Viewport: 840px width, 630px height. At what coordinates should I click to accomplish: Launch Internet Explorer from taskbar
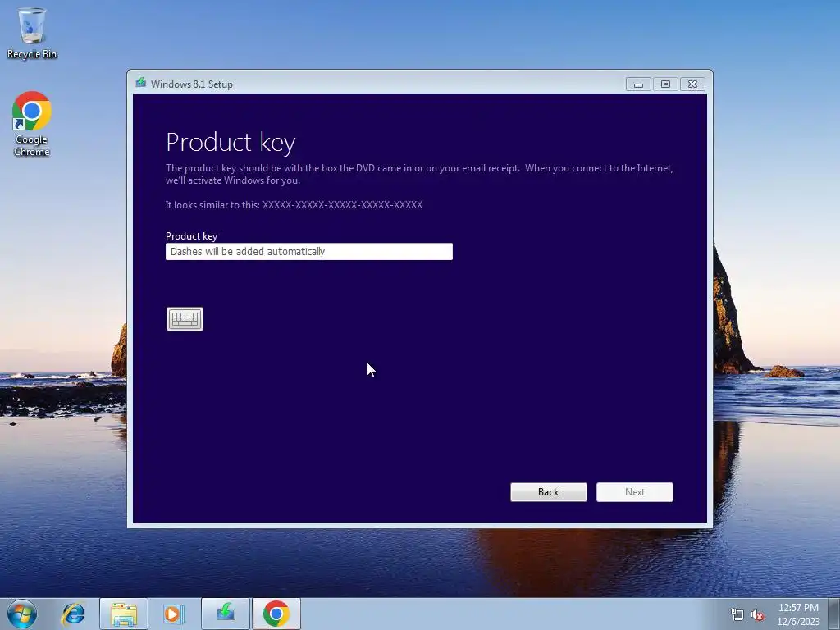coord(73,614)
